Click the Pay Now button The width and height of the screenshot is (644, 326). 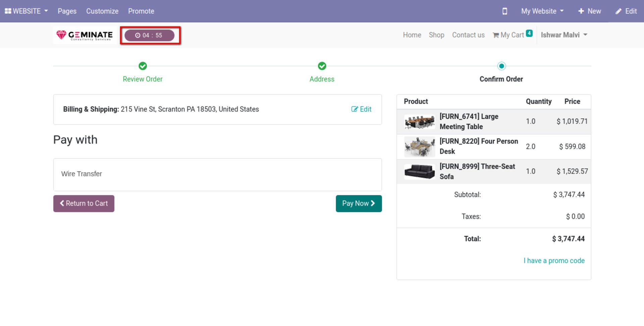tap(359, 203)
